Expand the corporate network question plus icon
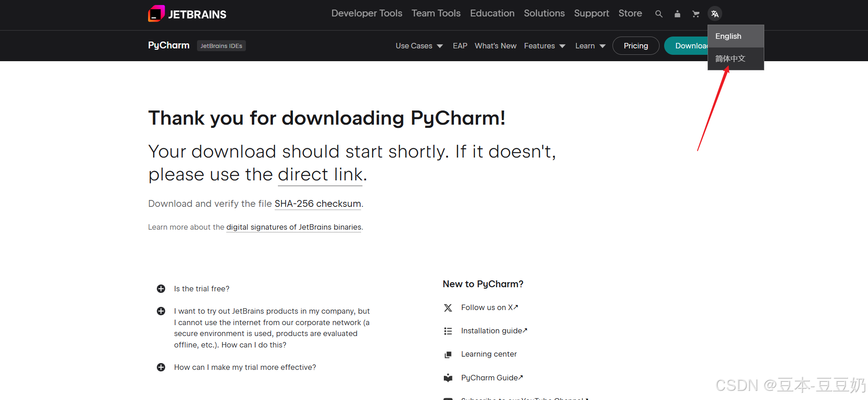Screen dimensions: 868x400 pyautogui.click(x=161, y=311)
